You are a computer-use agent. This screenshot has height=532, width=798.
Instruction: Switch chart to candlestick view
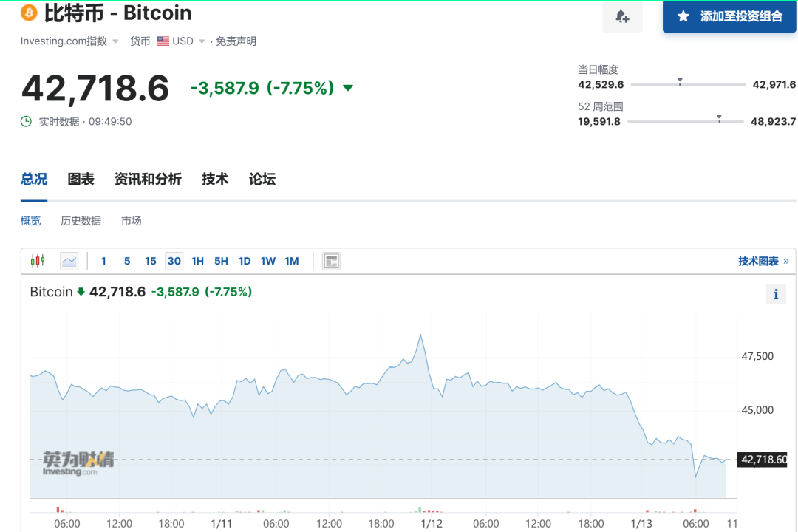[38, 261]
